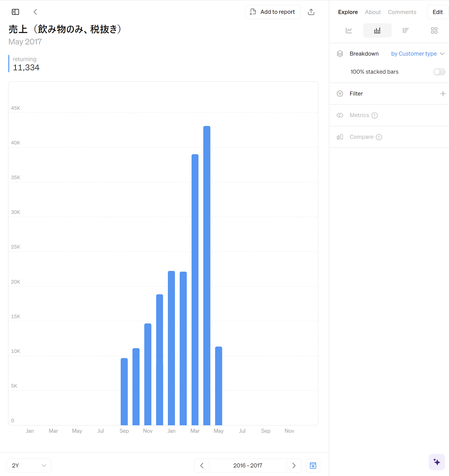Click the January 2017 bar

point(171,348)
